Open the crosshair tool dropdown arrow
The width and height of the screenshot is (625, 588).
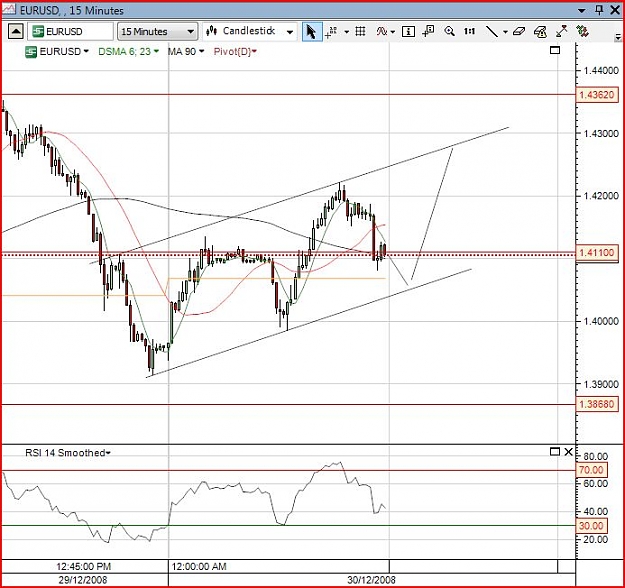pos(346,32)
